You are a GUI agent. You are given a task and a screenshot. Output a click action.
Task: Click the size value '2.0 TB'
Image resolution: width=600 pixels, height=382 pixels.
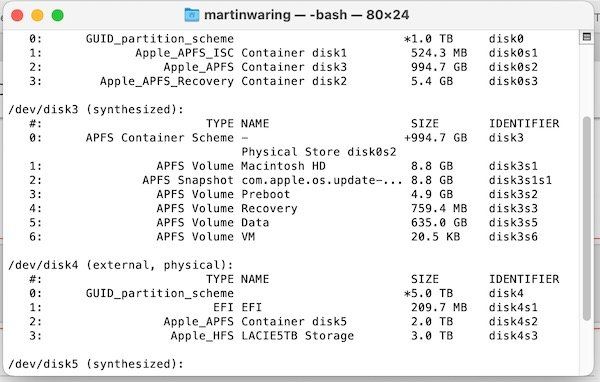pos(432,322)
